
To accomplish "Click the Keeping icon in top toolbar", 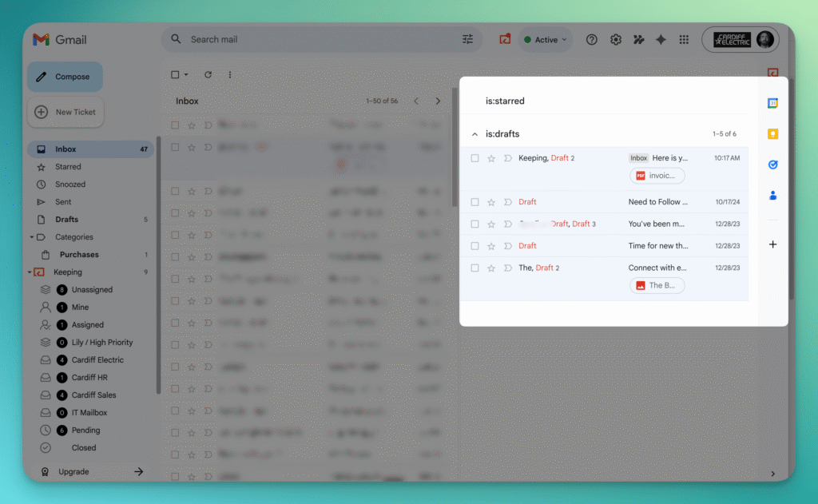I will [505, 39].
